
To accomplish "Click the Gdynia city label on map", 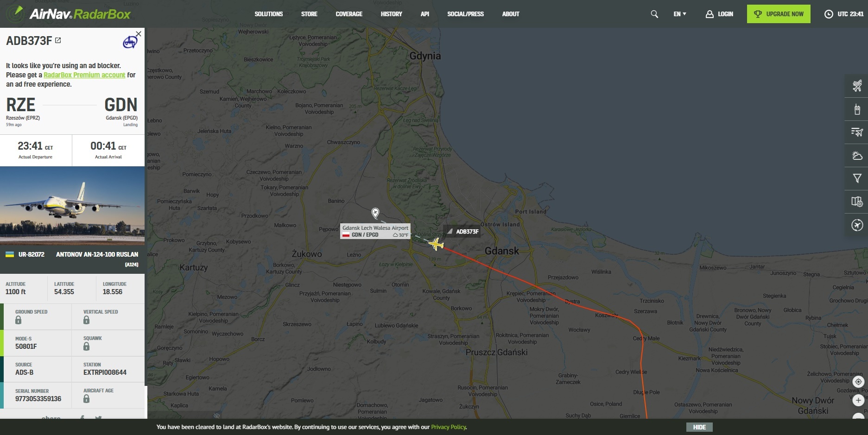I will (425, 56).
